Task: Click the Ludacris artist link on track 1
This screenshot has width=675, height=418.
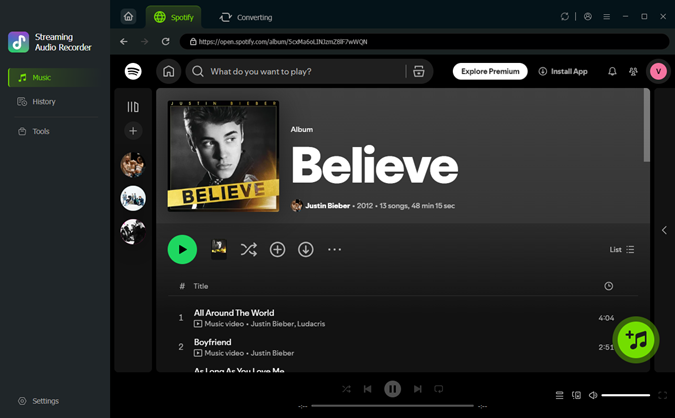Action: click(x=311, y=324)
